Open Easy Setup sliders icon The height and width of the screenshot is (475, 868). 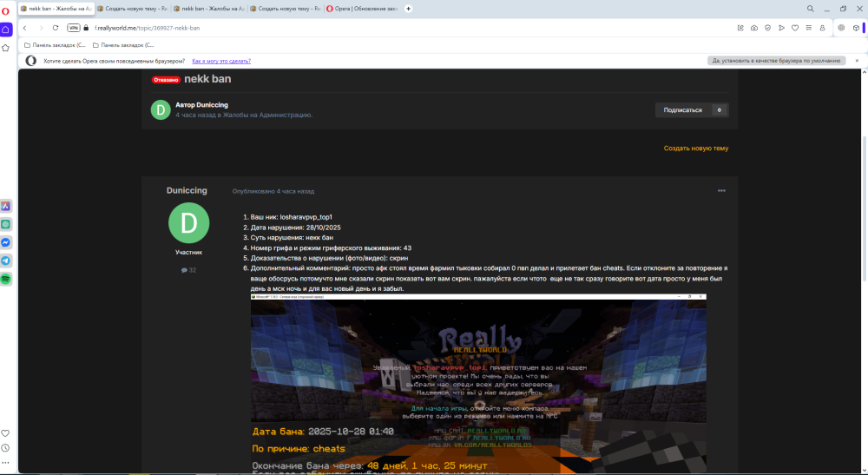[809, 28]
